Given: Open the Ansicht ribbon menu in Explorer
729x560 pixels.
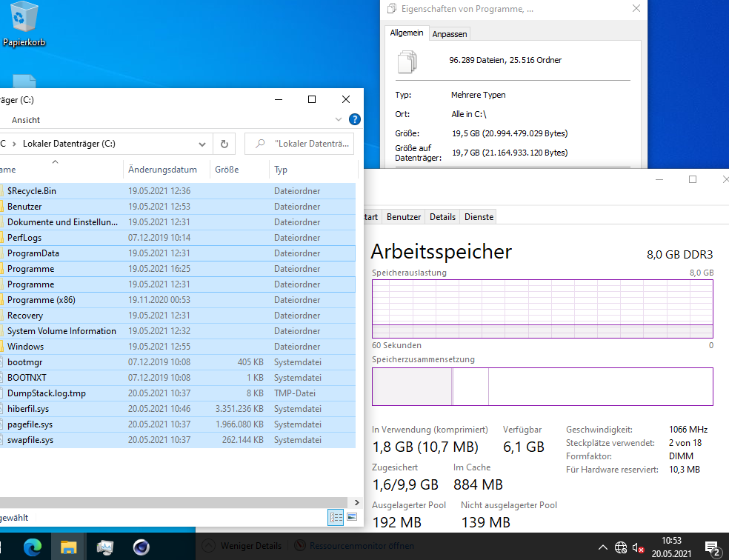Looking at the screenshot, I should pyautogui.click(x=26, y=120).
